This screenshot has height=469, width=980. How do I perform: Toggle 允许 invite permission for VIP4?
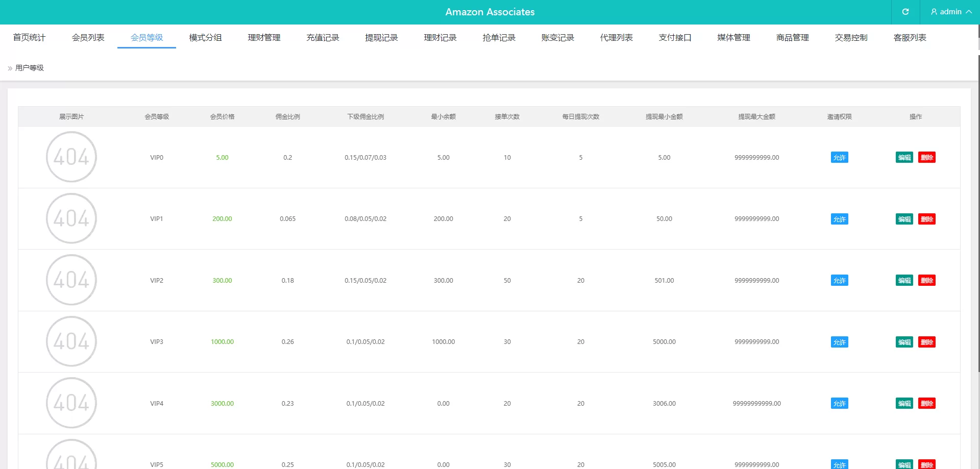tap(839, 404)
